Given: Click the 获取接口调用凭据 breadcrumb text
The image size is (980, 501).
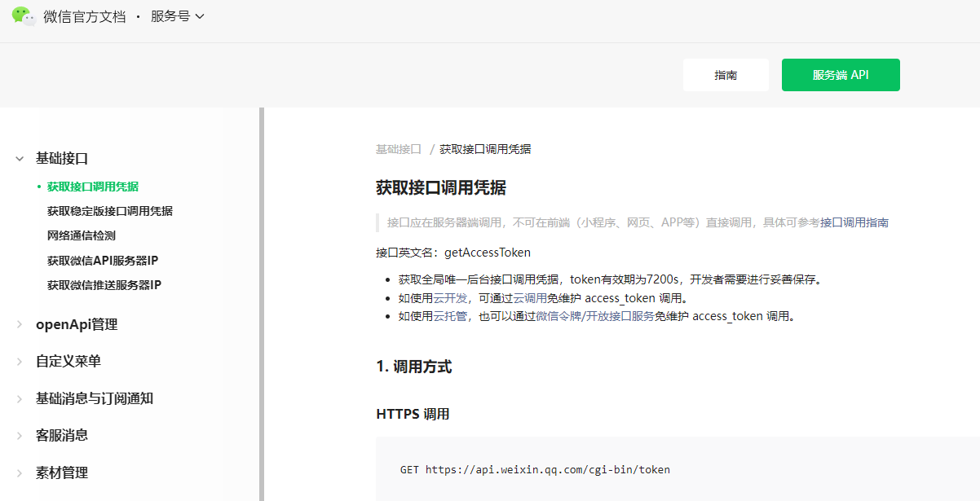Looking at the screenshot, I should (x=485, y=149).
